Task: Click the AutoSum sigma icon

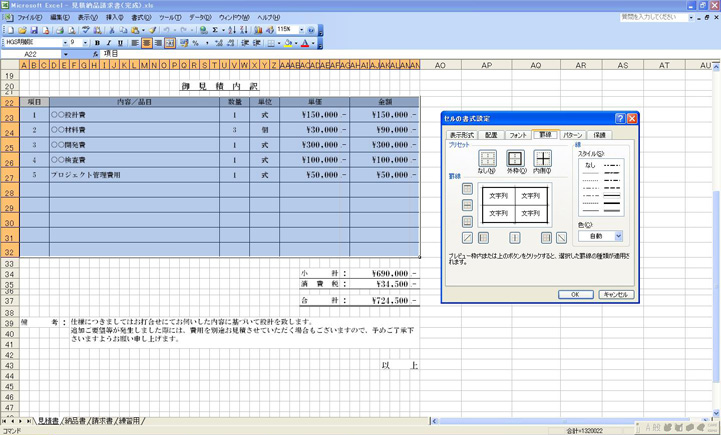Action: (215, 30)
